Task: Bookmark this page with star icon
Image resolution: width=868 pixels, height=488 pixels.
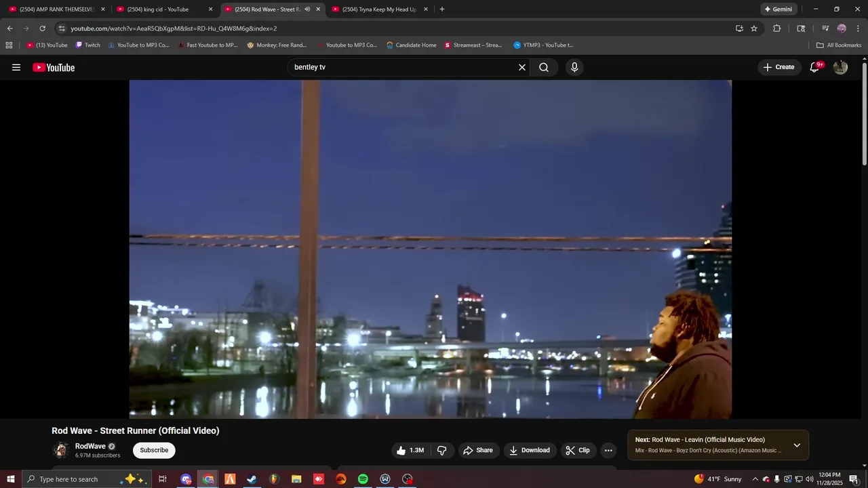Action: pyautogui.click(x=754, y=28)
